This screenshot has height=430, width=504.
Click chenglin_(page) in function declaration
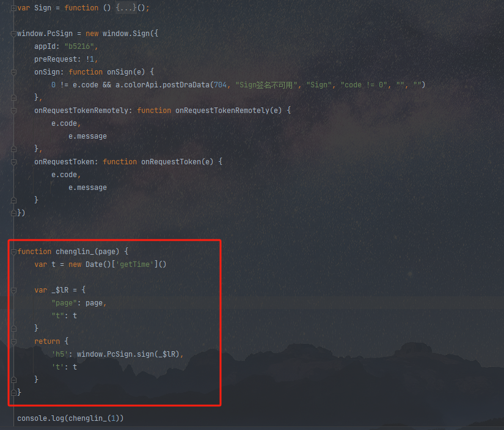coord(87,251)
